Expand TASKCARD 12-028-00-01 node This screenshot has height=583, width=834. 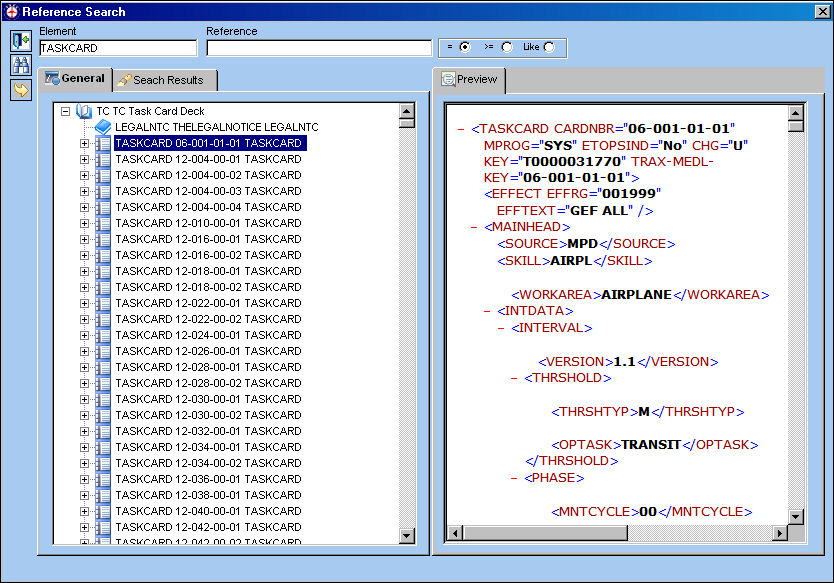[84, 367]
